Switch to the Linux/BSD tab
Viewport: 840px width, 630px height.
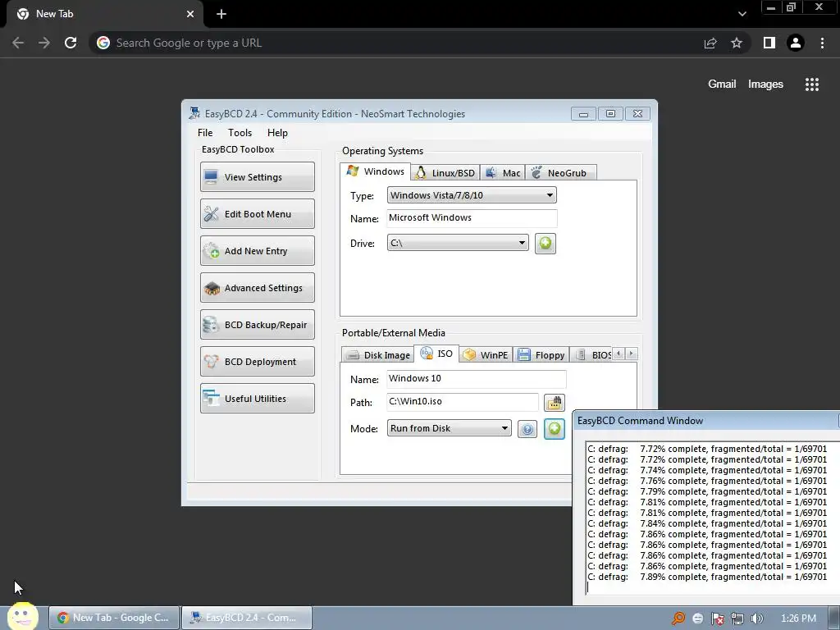point(445,173)
